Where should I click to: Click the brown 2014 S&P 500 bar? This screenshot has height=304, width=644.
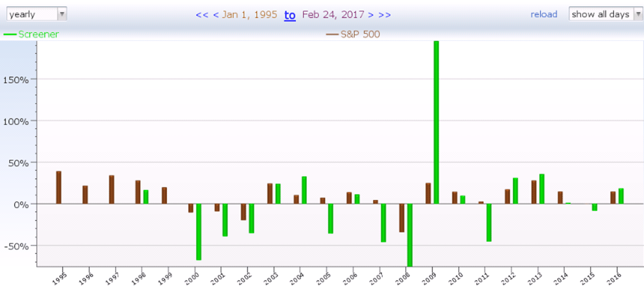560,198
